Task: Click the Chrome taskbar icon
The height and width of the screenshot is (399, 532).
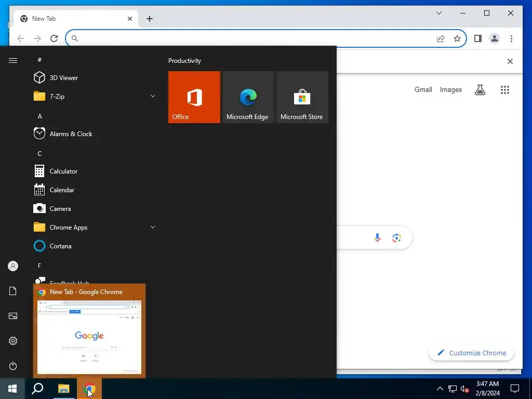Action: [x=89, y=389]
